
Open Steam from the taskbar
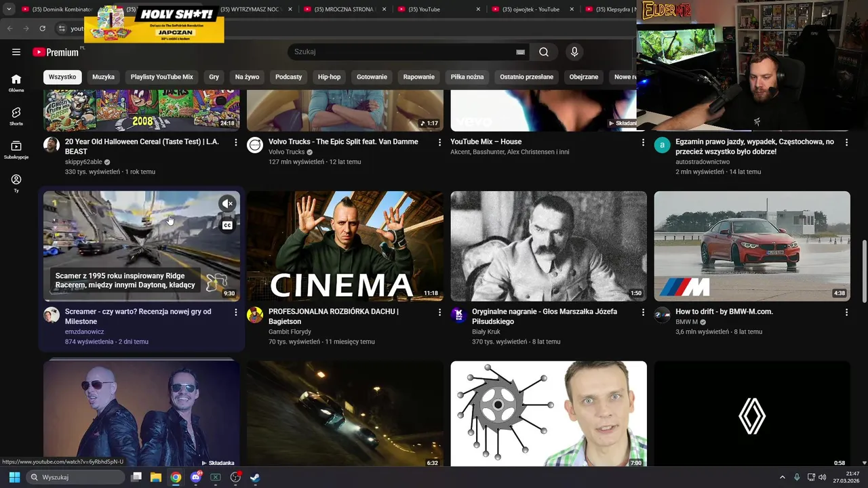(254, 477)
